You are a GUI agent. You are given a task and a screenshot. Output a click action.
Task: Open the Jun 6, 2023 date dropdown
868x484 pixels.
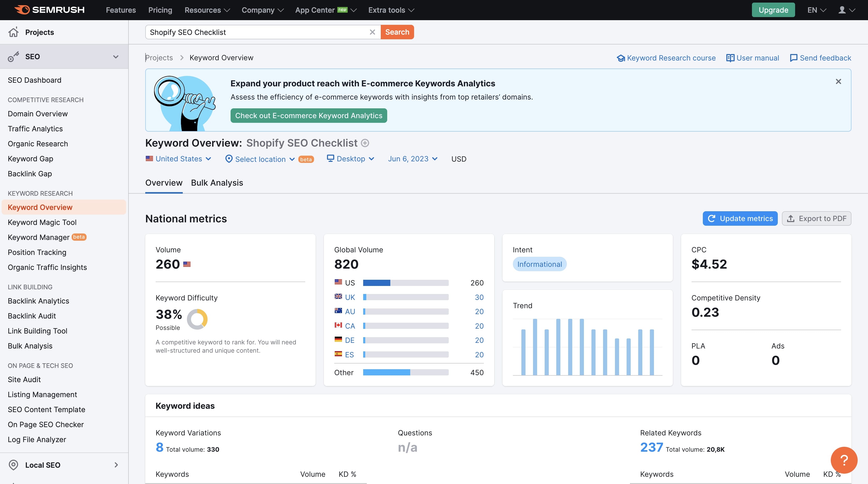[x=413, y=159]
